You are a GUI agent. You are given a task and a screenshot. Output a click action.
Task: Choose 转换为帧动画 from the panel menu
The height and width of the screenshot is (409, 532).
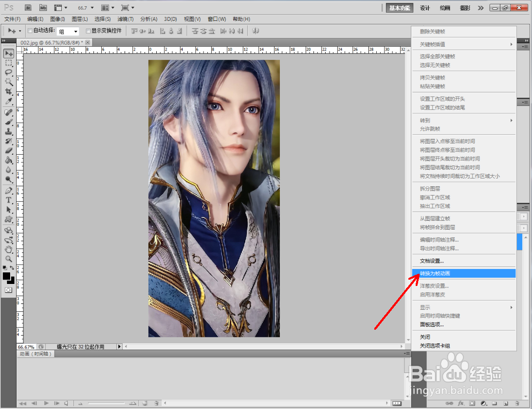pos(464,273)
